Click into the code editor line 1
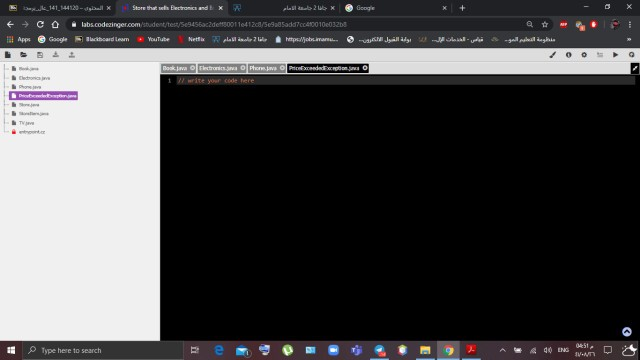Viewport: 640px width, 360px height. [406, 80]
